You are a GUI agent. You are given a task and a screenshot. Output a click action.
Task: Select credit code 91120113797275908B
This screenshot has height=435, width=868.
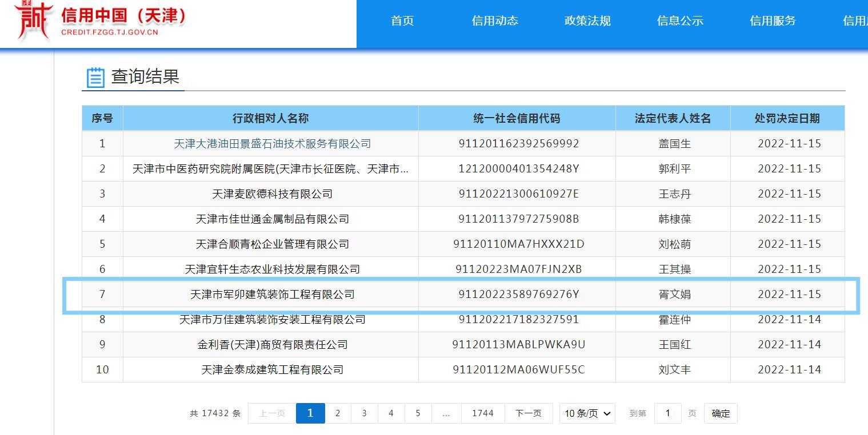519,219
